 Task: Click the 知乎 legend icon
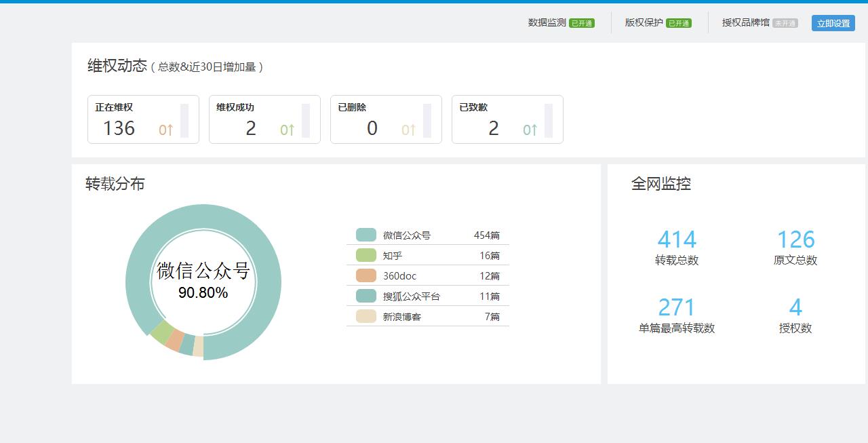point(365,254)
